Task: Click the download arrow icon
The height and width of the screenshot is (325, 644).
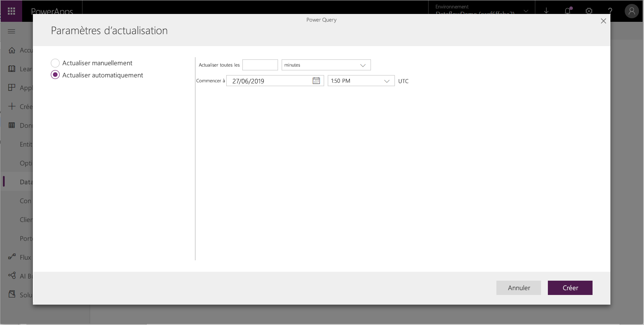Action: pos(546,11)
